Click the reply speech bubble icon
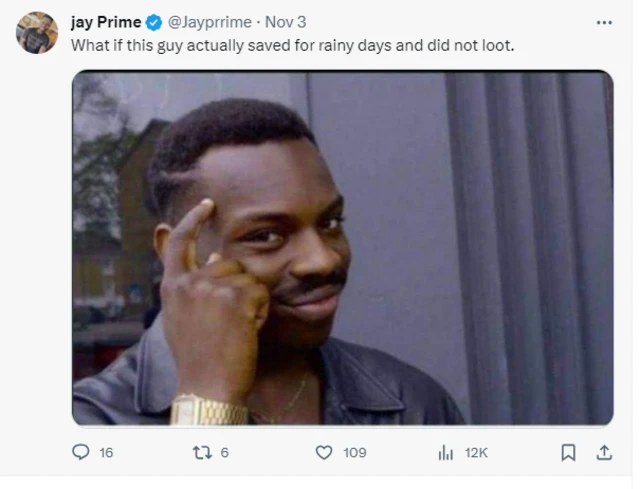The height and width of the screenshot is (489, 640). click(81, 452)
